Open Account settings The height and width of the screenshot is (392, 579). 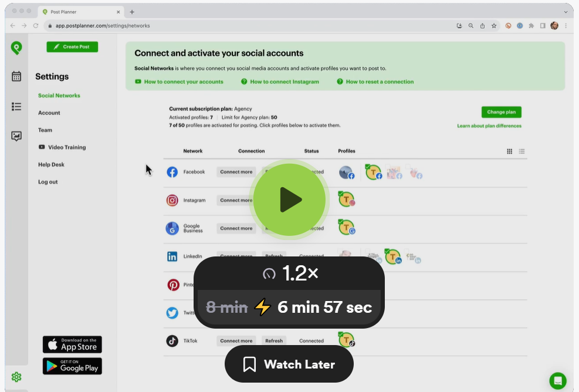[x=49, y=113]
